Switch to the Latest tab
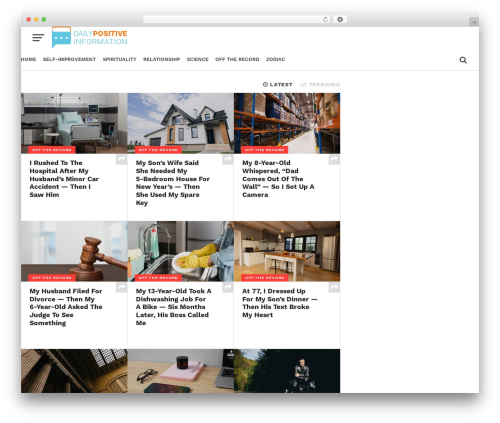 [278, 85]
